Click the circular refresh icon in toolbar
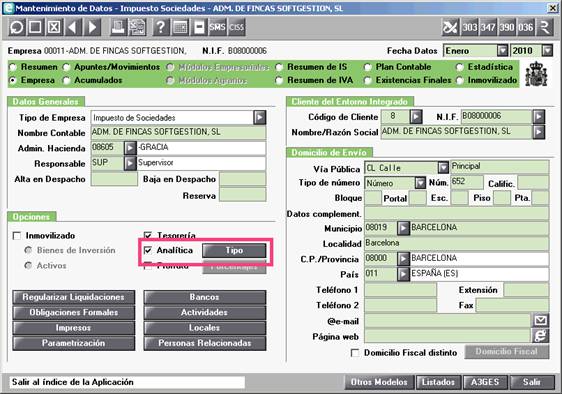Image resolution: width=562 pixels, height=394 pixels. [16, 27]
